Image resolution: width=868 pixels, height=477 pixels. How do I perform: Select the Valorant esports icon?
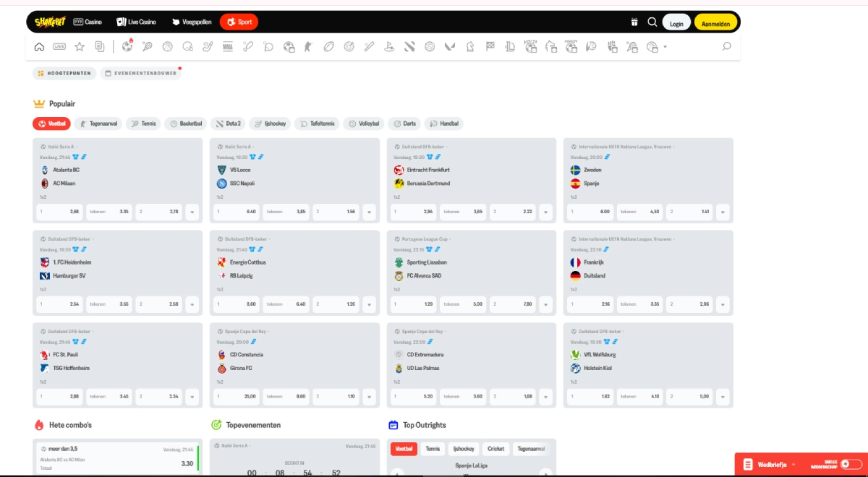(x=450, y=46)
